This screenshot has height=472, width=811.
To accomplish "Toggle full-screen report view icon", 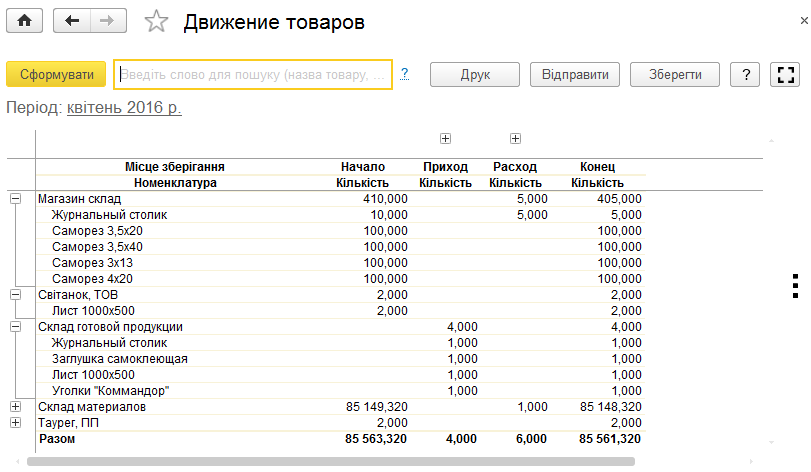I will pos(785,74).
